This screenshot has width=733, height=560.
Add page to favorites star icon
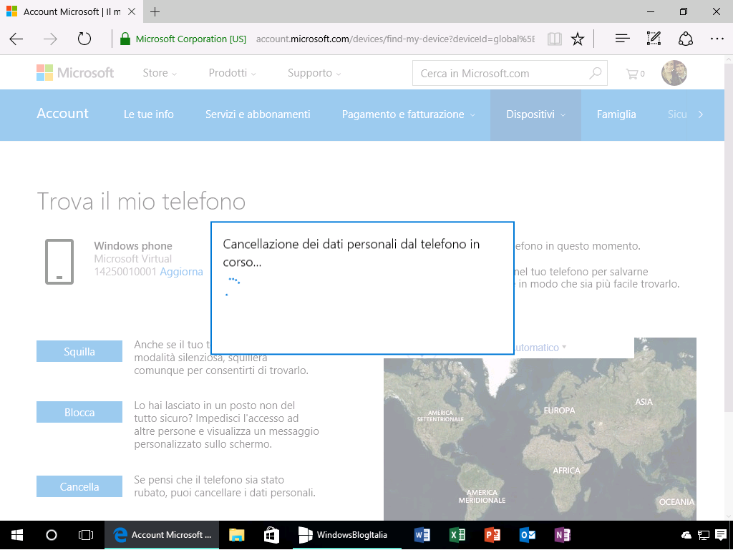[578, 39]
